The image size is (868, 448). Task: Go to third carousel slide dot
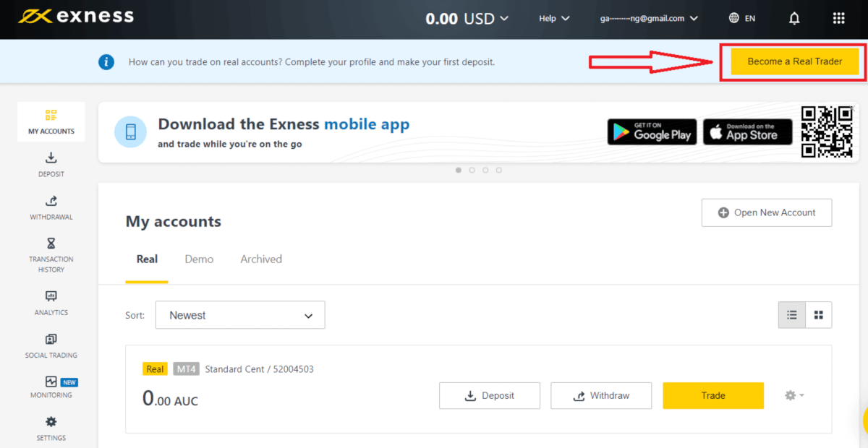click(x=485, y=171)
